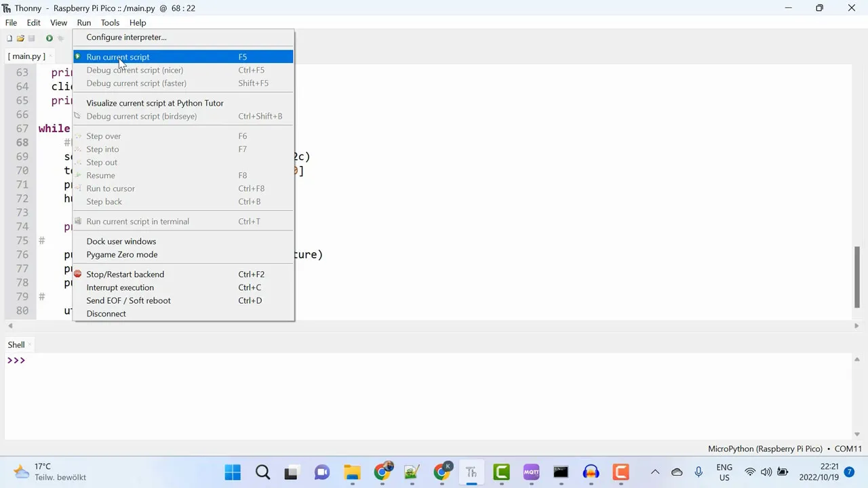This screenshot has height=488, width=868.
Task: Choose Dock user windows
Action: point(183,241)
